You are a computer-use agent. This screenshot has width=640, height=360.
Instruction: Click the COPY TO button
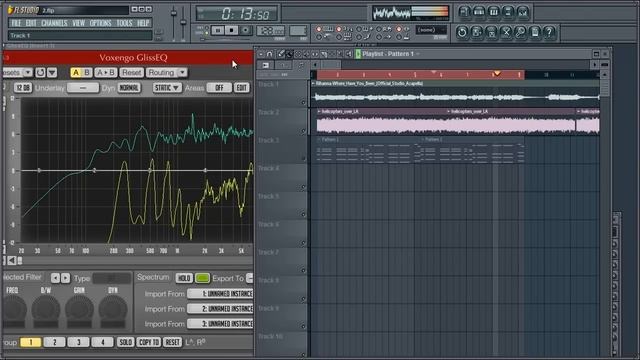pos(149,342)
